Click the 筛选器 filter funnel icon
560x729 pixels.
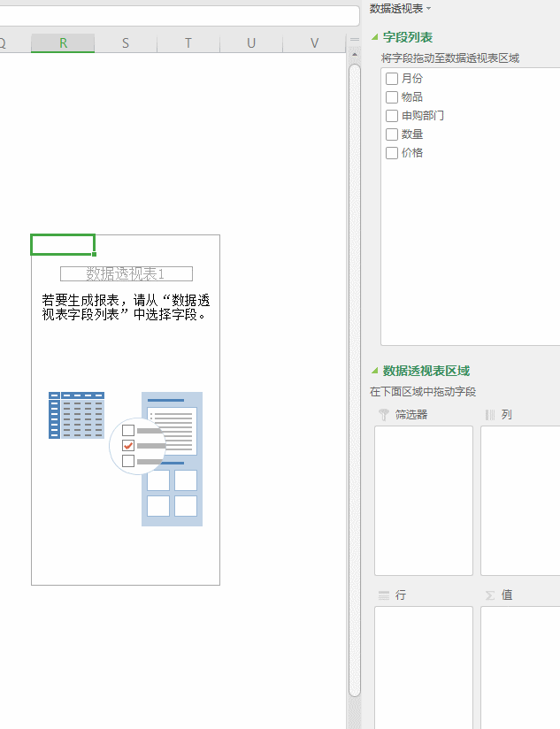point(383,415)
